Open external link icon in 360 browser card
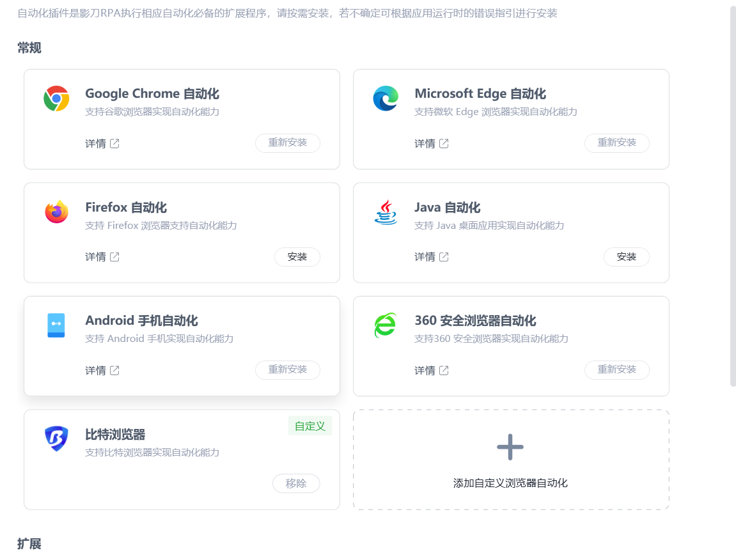 point(444,370)
